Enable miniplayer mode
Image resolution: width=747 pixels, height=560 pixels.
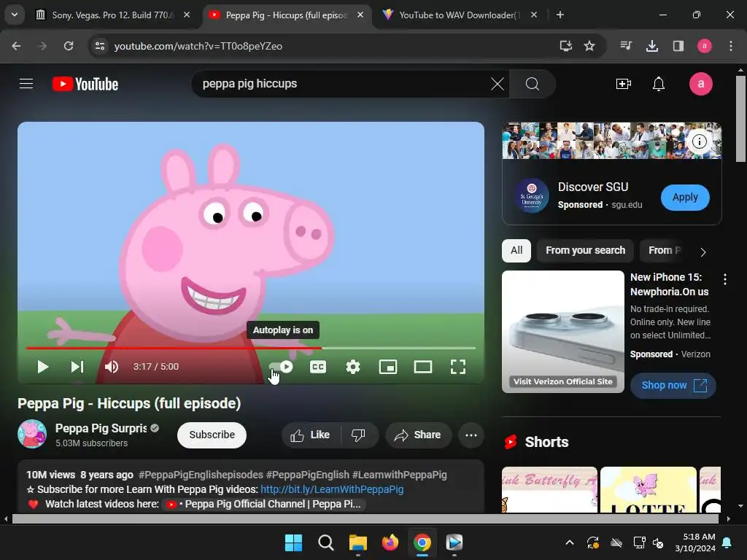tap(388, 367)
